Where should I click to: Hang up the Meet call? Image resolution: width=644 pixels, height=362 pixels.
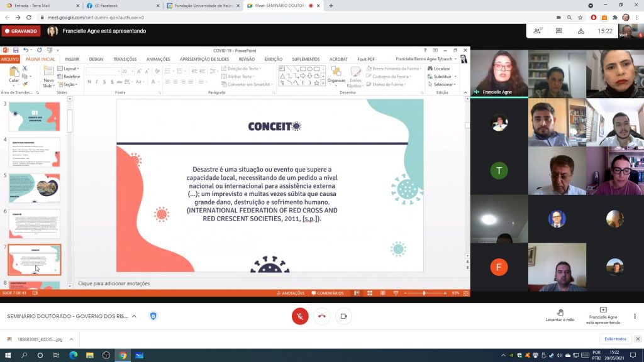click(322, 316)
